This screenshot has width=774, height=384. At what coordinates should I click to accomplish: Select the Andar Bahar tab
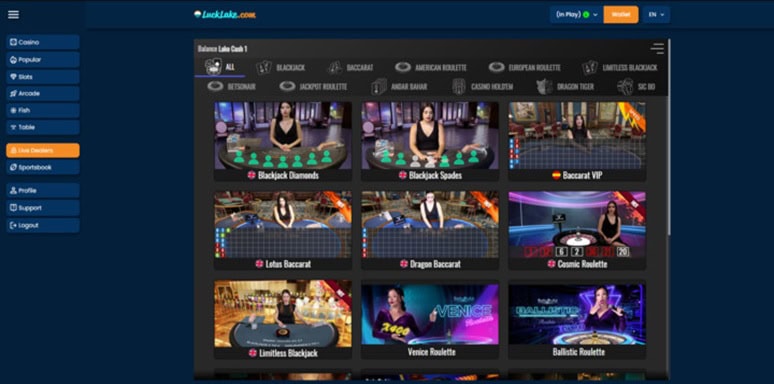[399, 86]
